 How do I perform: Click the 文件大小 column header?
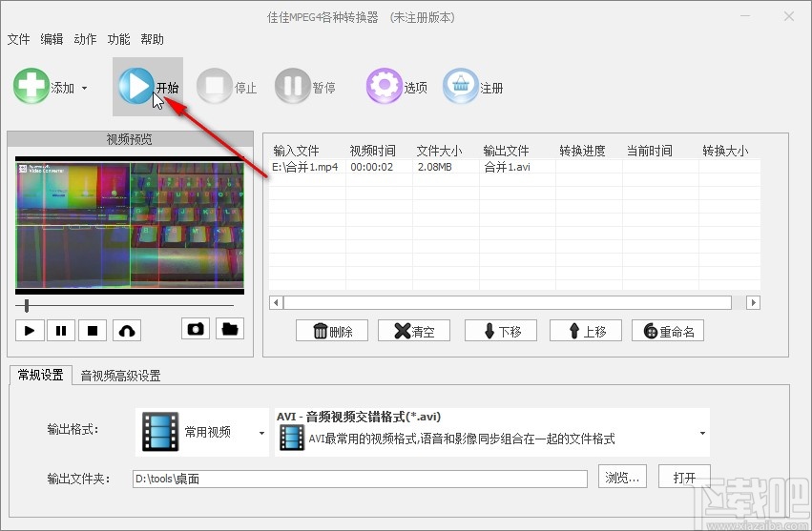point(439,151)
